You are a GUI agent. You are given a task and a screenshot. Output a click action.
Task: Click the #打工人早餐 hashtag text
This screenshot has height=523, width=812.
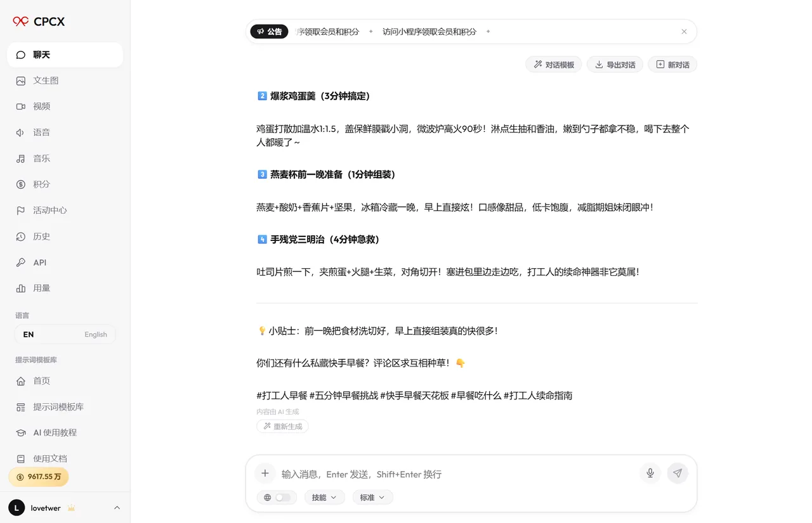282,396
